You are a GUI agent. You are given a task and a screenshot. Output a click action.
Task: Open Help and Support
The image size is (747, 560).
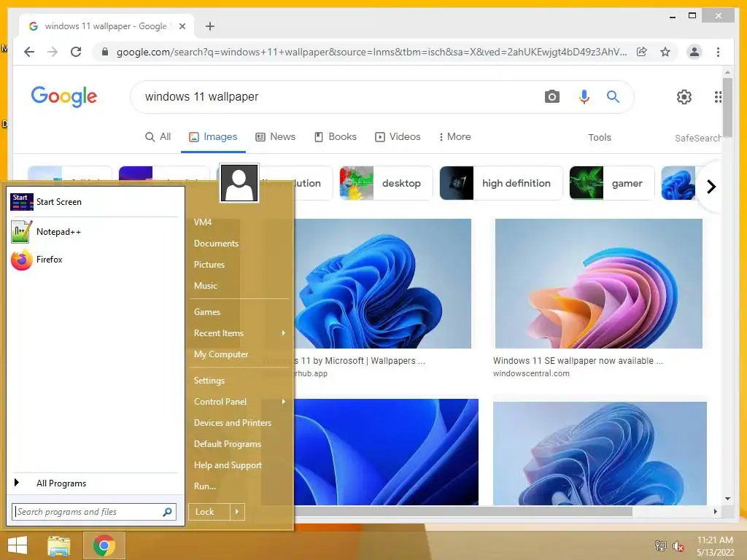click(228, 465)
